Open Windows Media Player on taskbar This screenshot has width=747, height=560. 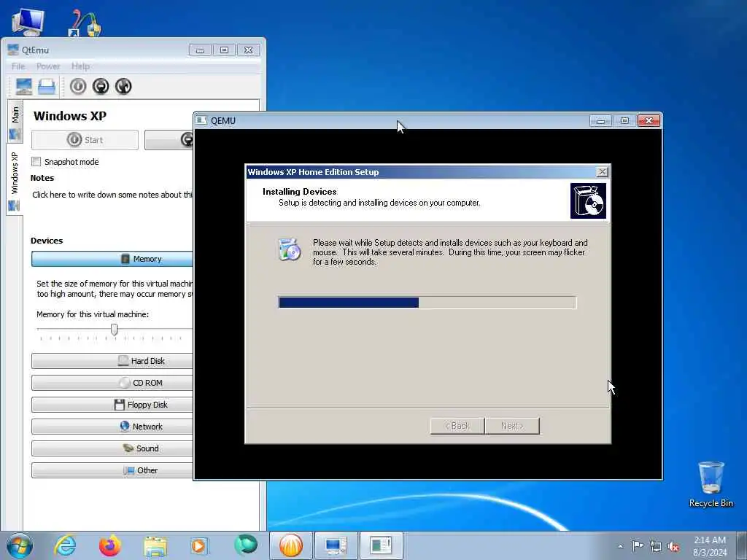tap(199, 545)
